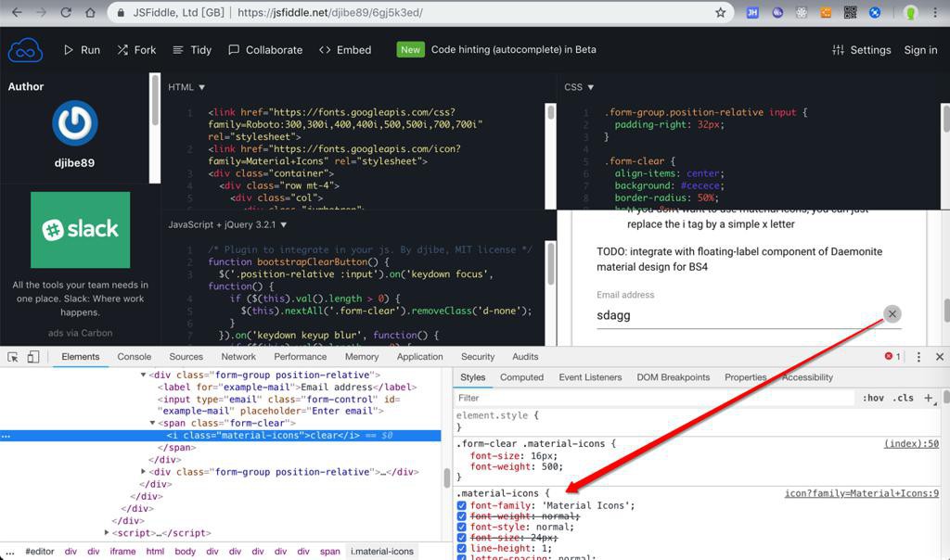Open the Properties tab
Screen dimensions: 950x560
pyautogui.click(x=745, y=377)
